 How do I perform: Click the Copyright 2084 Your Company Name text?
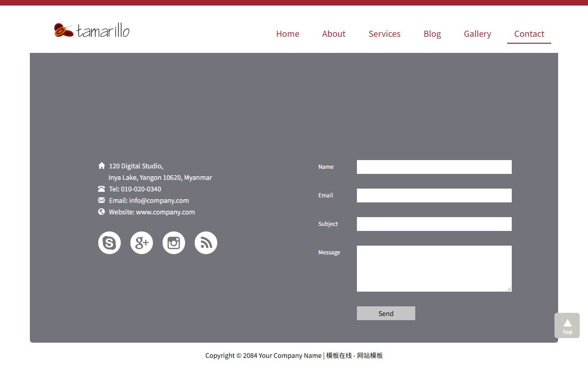pyautogui.click(x=263, y=356)
